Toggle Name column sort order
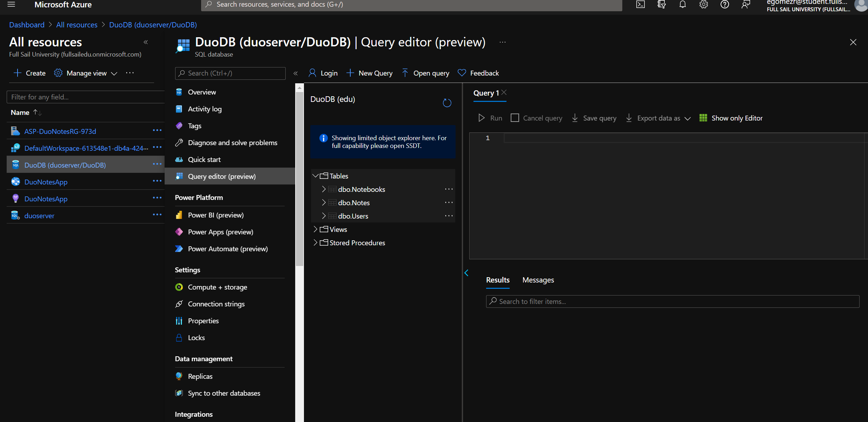The width and height of the screenshot is (868, 422). (x=37, y=112)
